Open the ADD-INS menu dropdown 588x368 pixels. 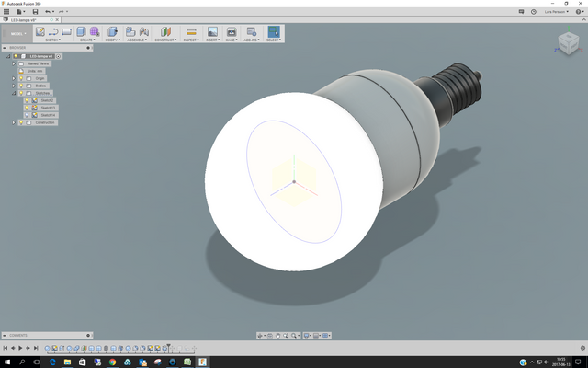252,40
